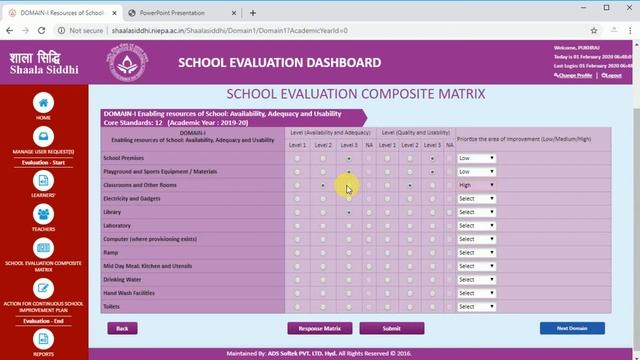Image resolution: width=640 pixels, height=360 pixels.
Task: Open priority dropdown for Laboratory
Action: pos(476,225)
